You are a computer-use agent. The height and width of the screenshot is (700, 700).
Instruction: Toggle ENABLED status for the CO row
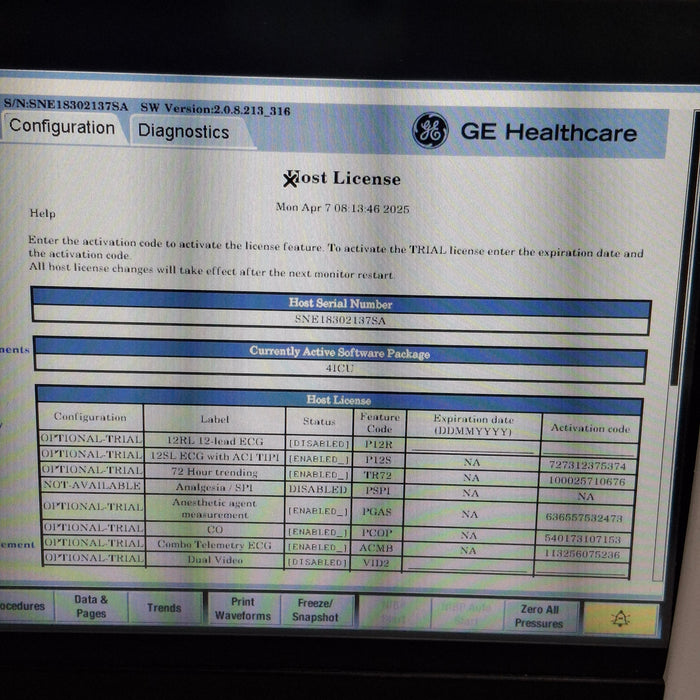pyautogui.click(x=317, y=532)
